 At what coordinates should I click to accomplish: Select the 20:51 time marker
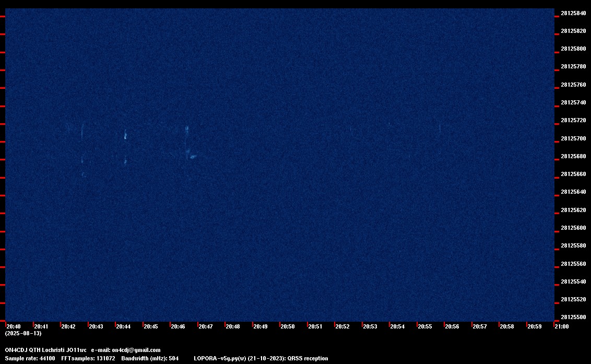pyautogui.click(x=315, y=326)
